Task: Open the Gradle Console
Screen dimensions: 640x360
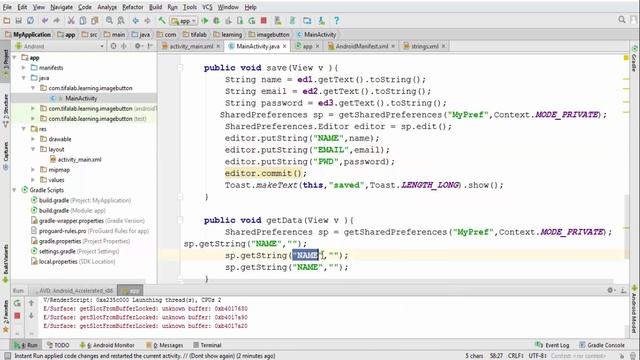Action: click(x=602, y=345)
